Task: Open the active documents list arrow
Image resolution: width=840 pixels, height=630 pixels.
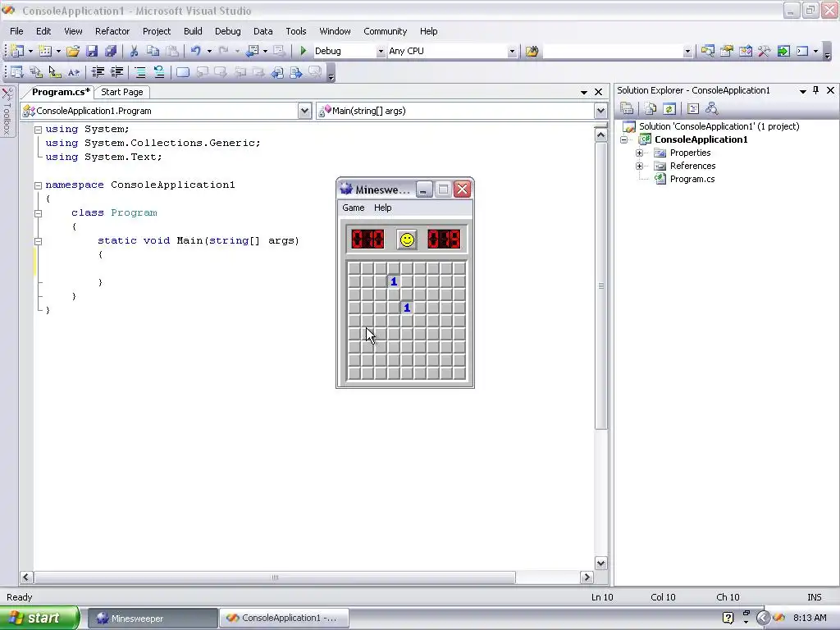Action: point(584,92)
